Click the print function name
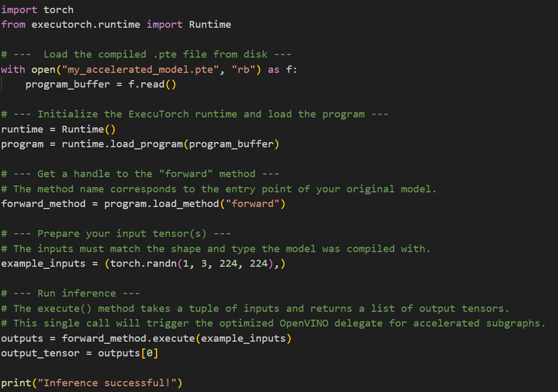558x392 pixels. (x=15, y=383)
